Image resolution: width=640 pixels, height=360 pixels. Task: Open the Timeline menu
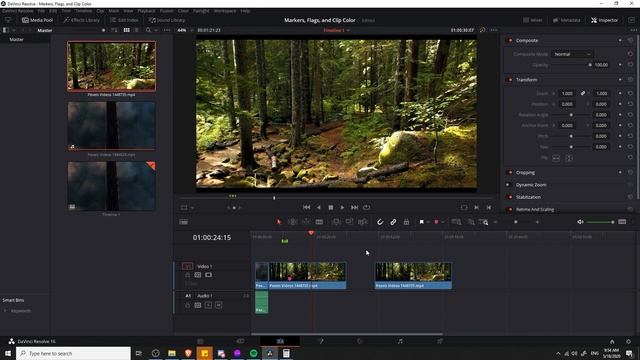tap(83, 11)
